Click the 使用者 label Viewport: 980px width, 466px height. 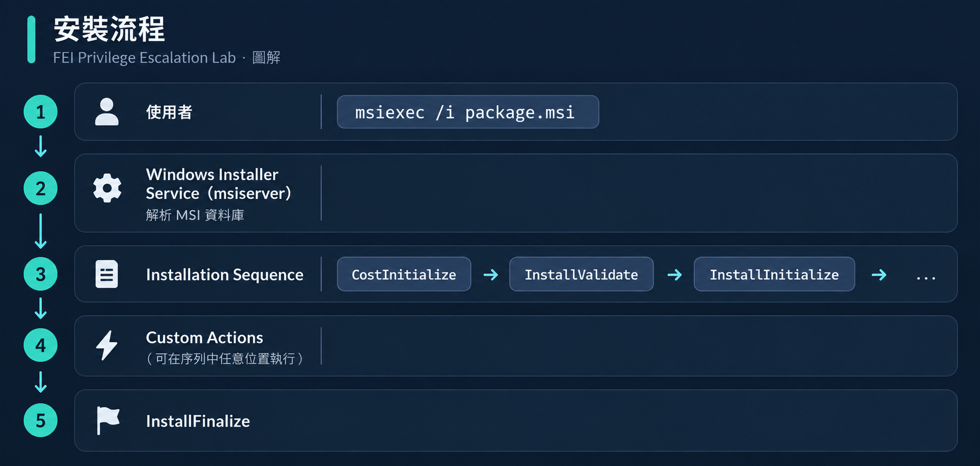[x=169, y=112]
